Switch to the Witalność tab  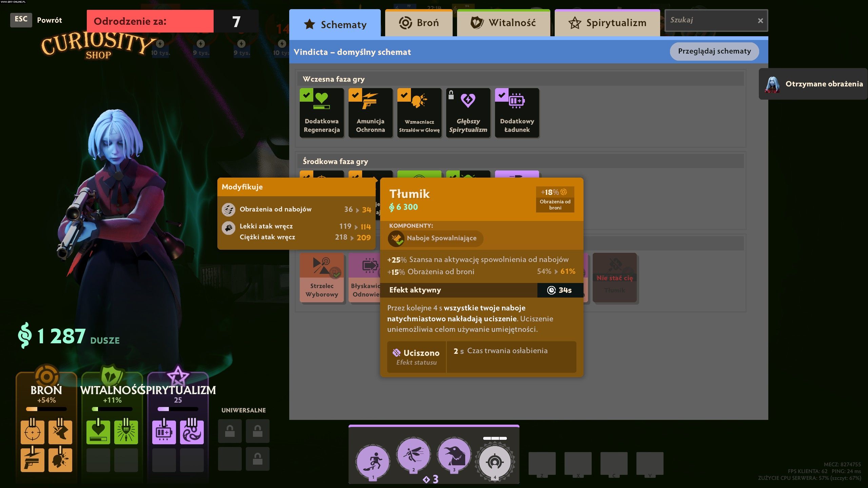[503, 23]
